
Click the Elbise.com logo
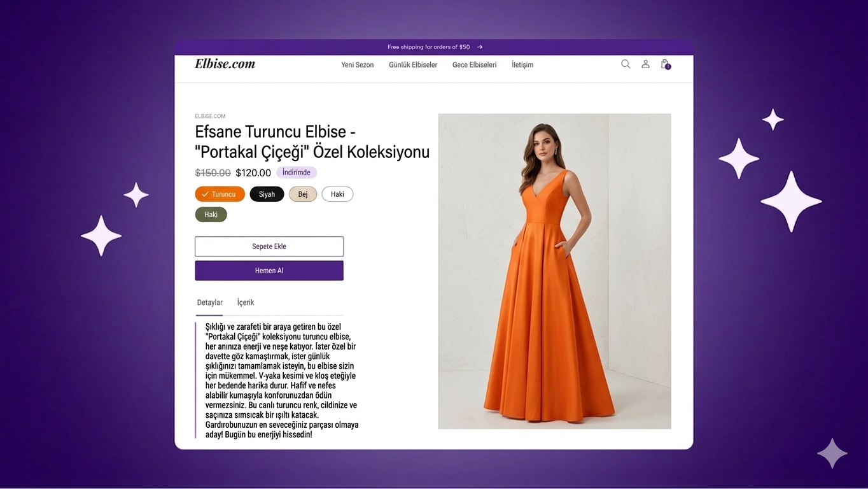[225, 64]
